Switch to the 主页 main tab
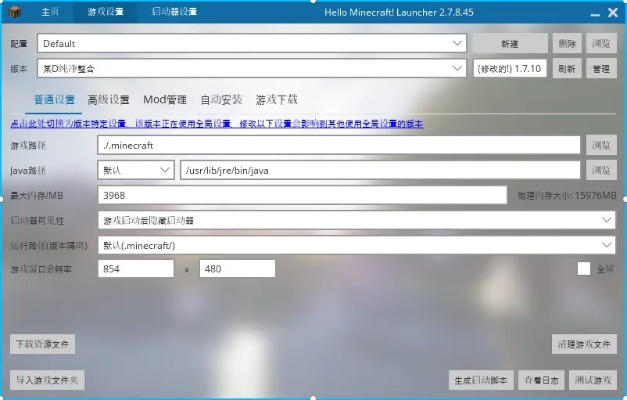The height and width of the screenshot is (400, 627). [52, 13]
